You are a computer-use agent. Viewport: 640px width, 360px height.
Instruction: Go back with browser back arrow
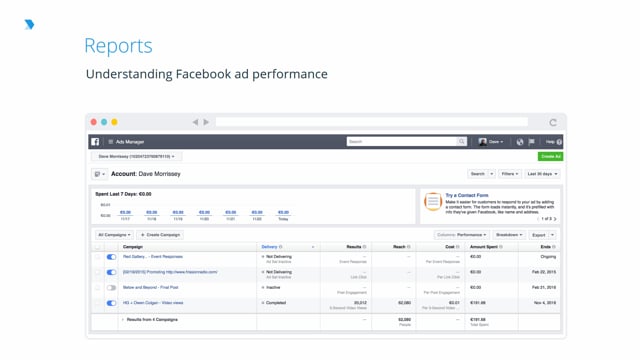click(195, 122)
